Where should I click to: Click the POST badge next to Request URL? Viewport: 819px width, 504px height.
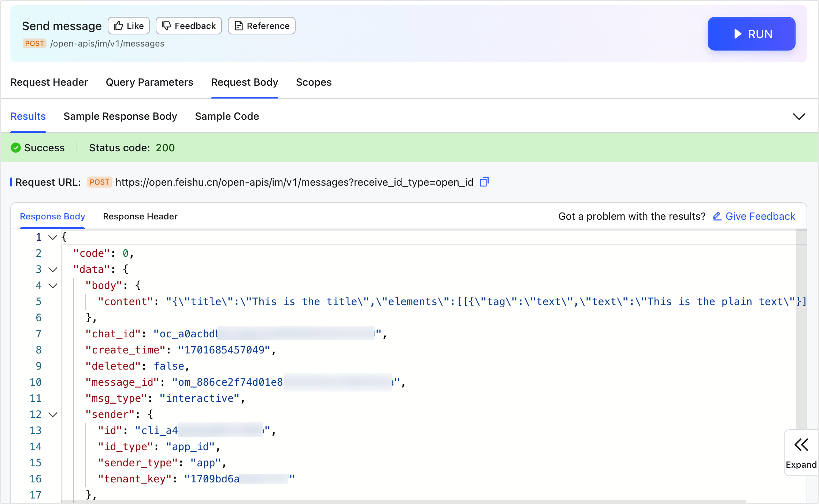(x=99, y=182)
